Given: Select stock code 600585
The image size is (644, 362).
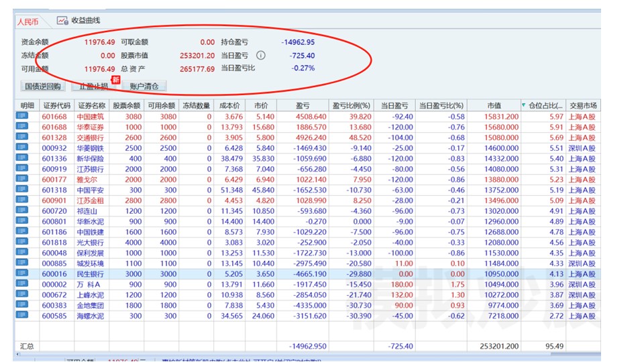Looking at the screenshot, I should (54, 316).
